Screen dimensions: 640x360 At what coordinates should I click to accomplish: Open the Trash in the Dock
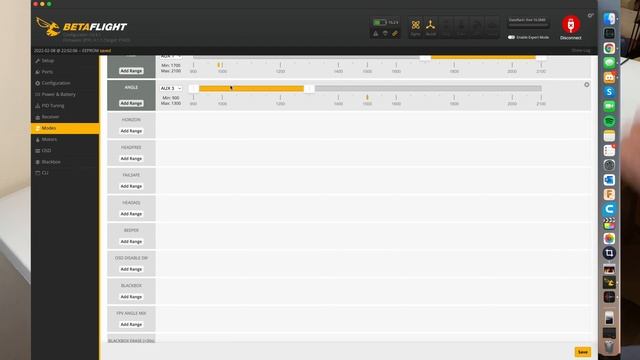coord(609,347)
